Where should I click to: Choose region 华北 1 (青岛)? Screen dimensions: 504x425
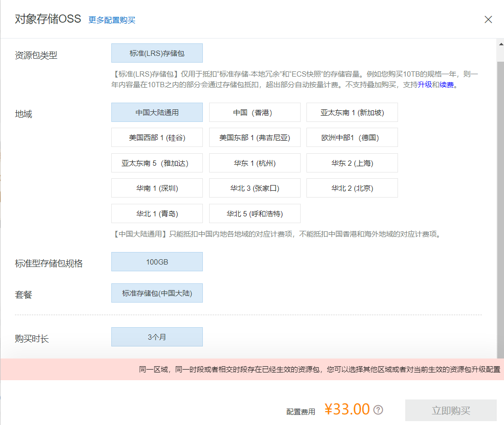point(157,213)
